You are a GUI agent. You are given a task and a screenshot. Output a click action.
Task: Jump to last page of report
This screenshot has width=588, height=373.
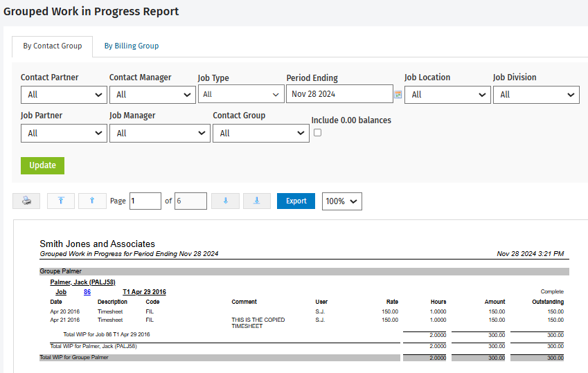(257, 201)
